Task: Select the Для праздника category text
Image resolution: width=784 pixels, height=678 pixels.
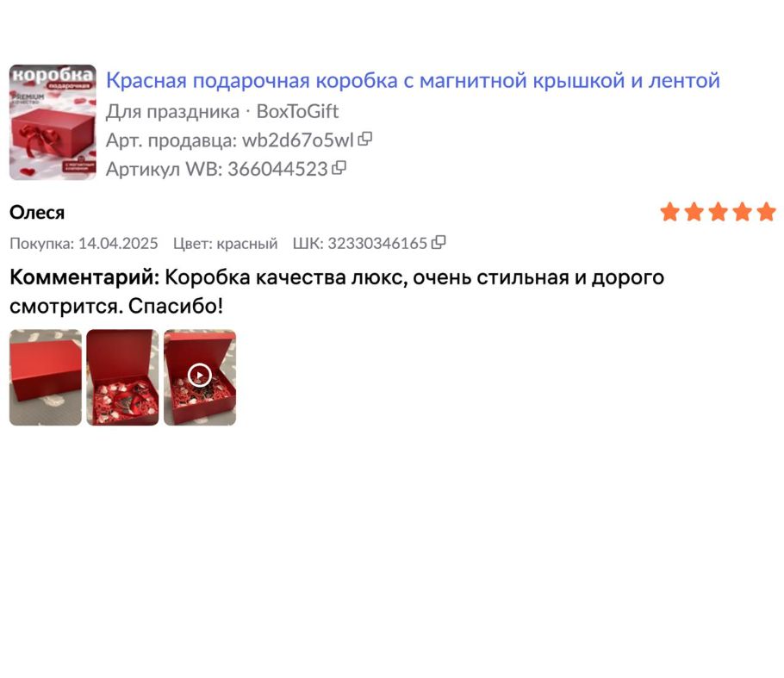Action: click(172, 111)
